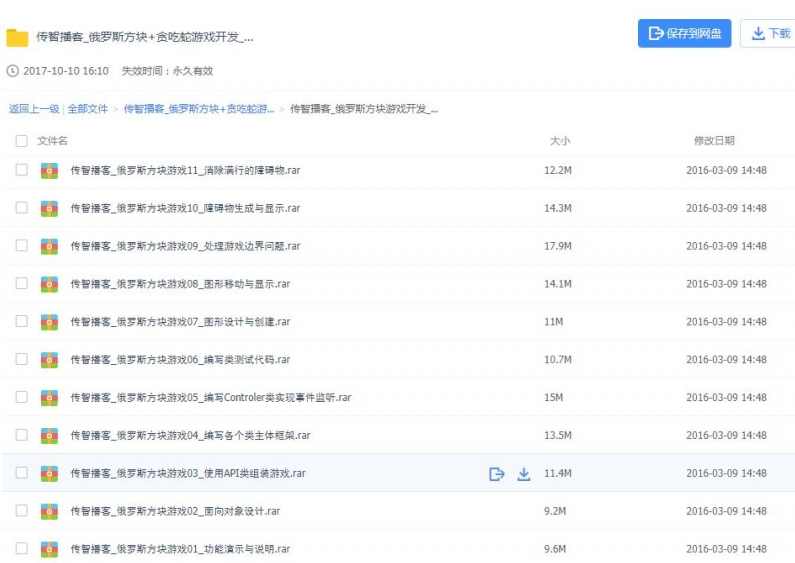The image size is (795, 563).
Task: Open file 传智播客_俄罗斯方块游戏10_障碍物生成与显示.rar
Action: (185, 208)
